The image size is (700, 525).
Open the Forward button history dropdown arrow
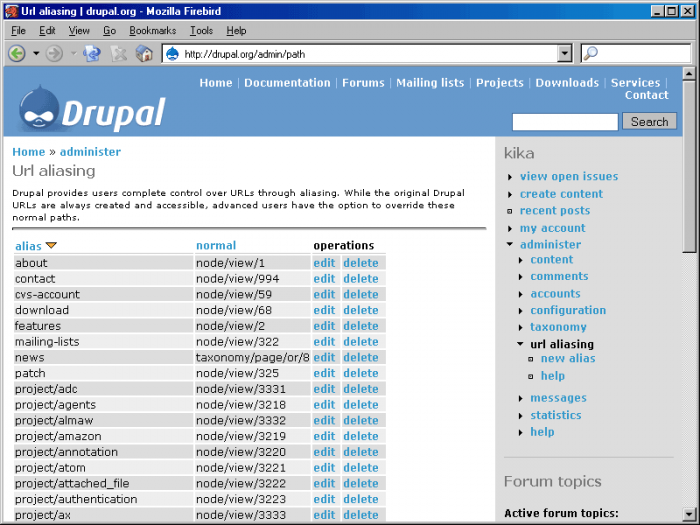pos(73,54)
